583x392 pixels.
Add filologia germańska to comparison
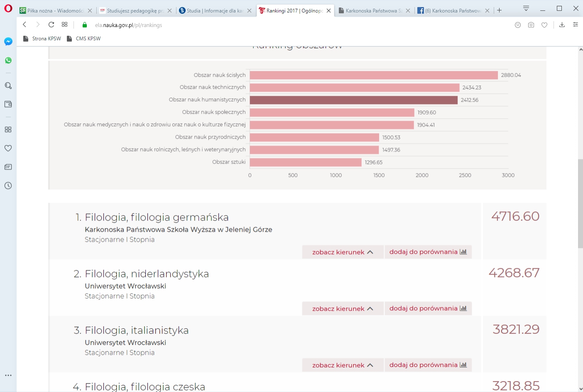[428, 252]
